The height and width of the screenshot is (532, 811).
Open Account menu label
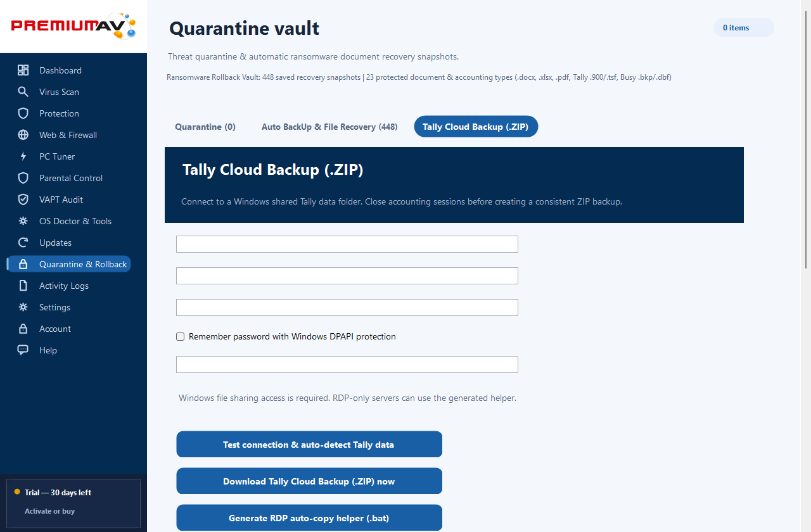[x=55, y=329]
